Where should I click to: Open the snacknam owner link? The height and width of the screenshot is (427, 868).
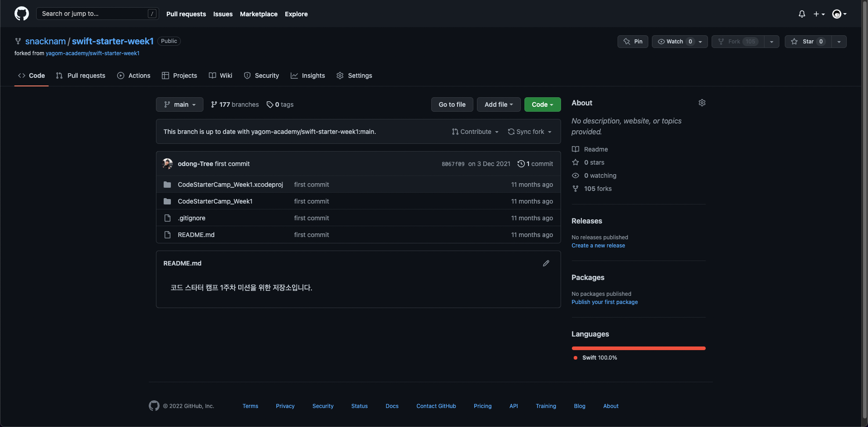click(45, 41)
